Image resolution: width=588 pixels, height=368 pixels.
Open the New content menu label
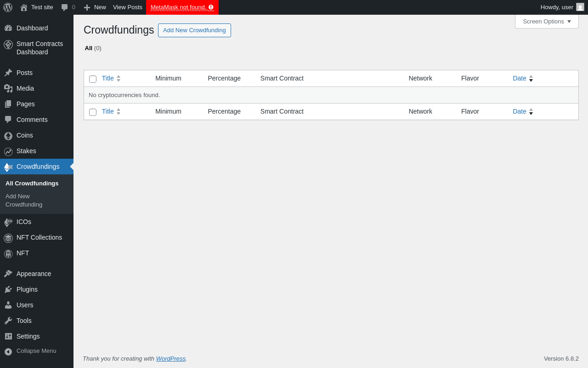(100, 7)
